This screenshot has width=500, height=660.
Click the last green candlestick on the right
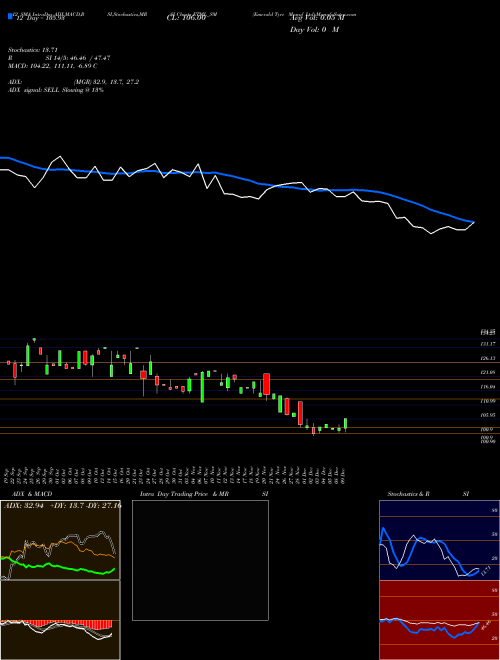[346, 424]
